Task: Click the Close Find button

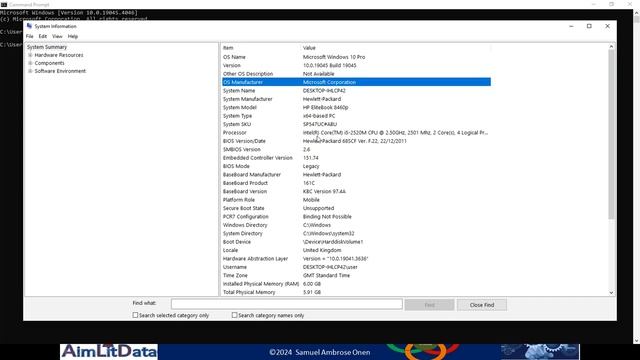Action: click(x=482, y=305)
